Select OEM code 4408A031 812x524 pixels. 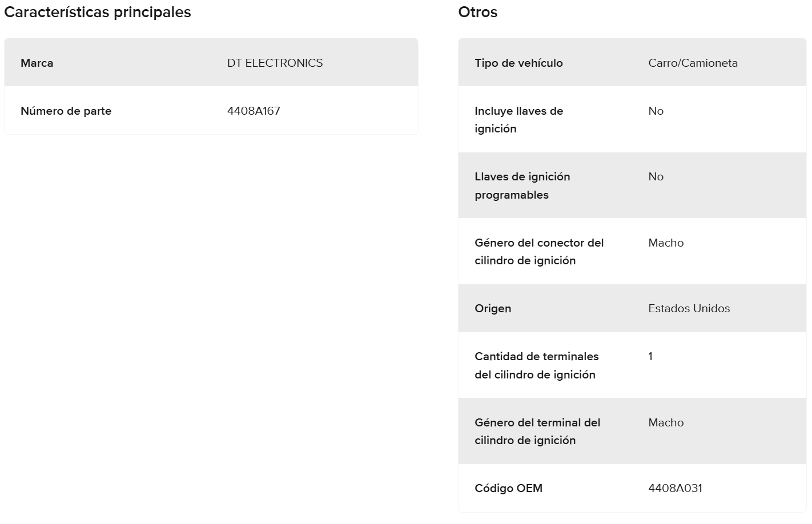tap(675, 488)
